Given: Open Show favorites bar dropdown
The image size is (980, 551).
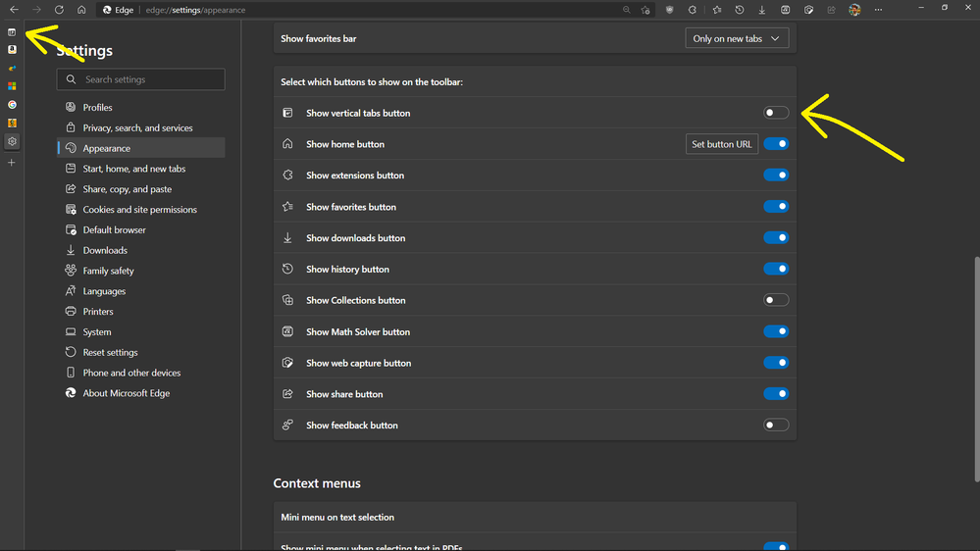Looking at the screenshot, I should tap(737, 39).
